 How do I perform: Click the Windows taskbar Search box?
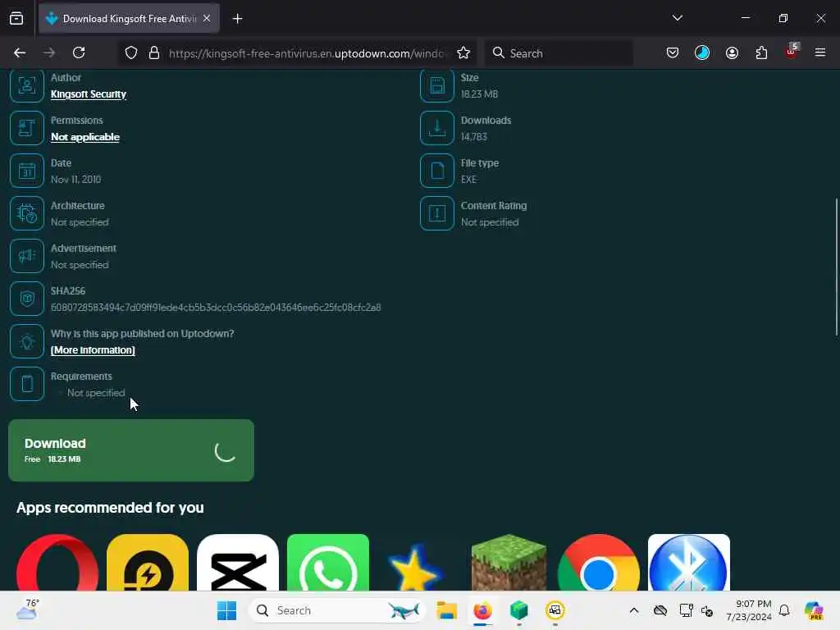[x=337, y=610]
